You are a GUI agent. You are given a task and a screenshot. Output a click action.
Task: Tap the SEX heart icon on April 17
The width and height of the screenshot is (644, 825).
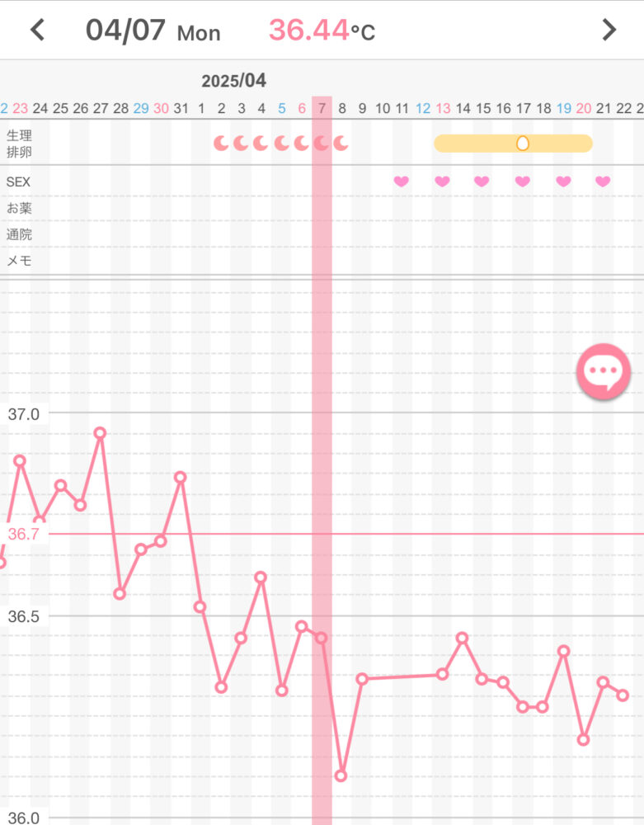pyautogui.click(x=522, y=181)
